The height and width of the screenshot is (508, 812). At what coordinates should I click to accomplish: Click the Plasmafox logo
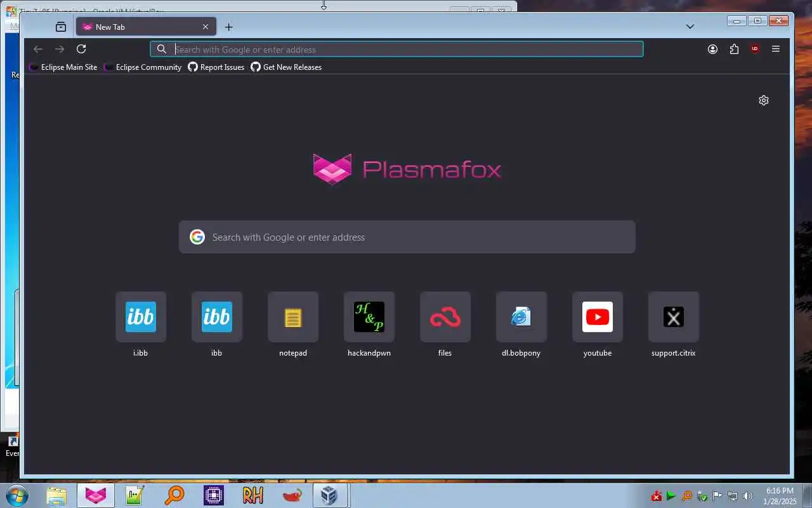pos(407,169)
